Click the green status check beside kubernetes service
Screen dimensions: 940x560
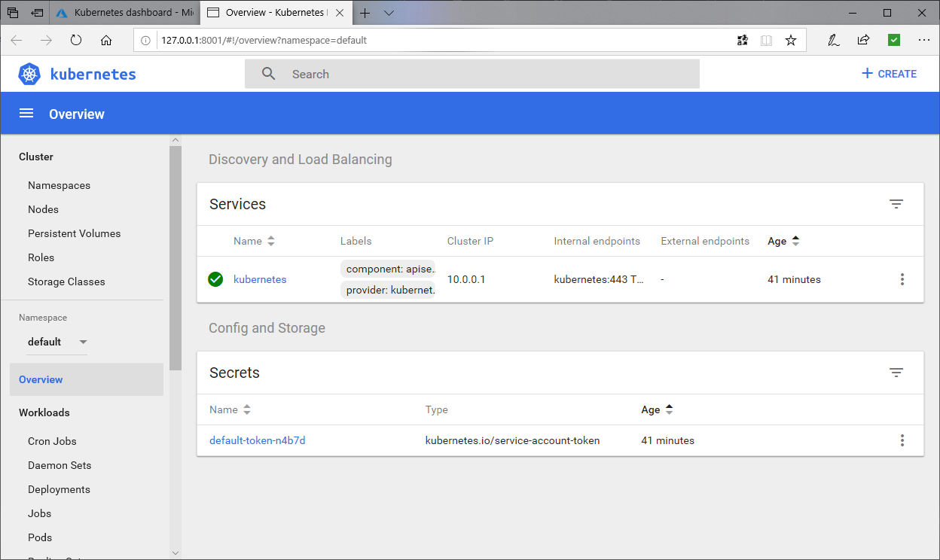tap(215, 279)
